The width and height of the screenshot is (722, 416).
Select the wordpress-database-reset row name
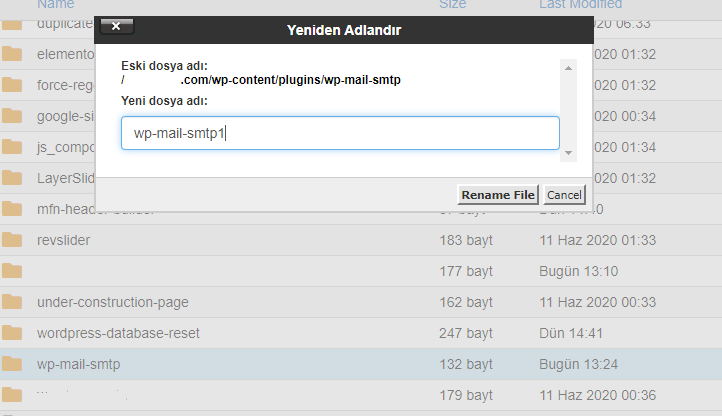(118, 333)
